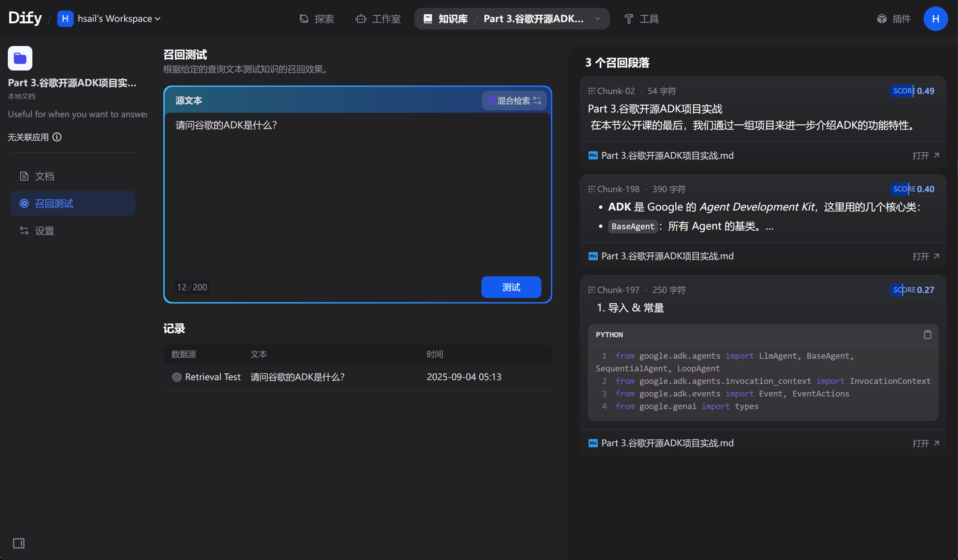
Task: Go to the 工作室 tab
Action: [378, 19]
